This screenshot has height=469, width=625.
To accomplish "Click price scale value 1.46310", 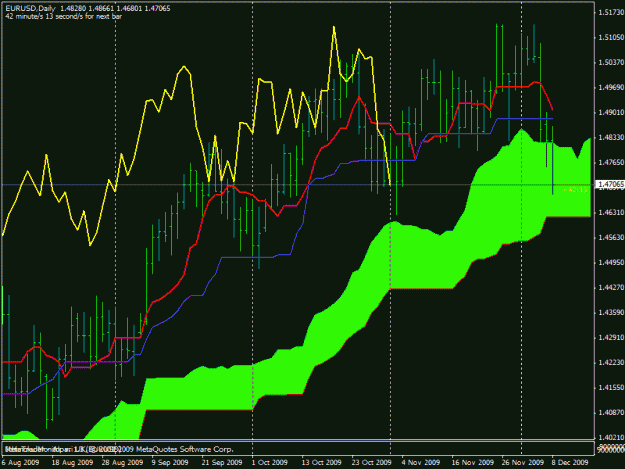I will pyautogui.click(x=611, y=213).
